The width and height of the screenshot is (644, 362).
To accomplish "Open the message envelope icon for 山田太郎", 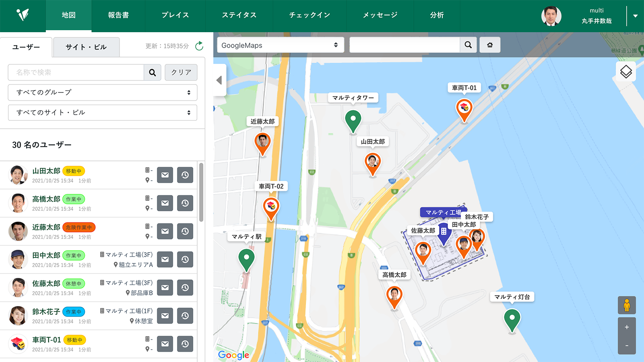I will [x=165, y=175].
